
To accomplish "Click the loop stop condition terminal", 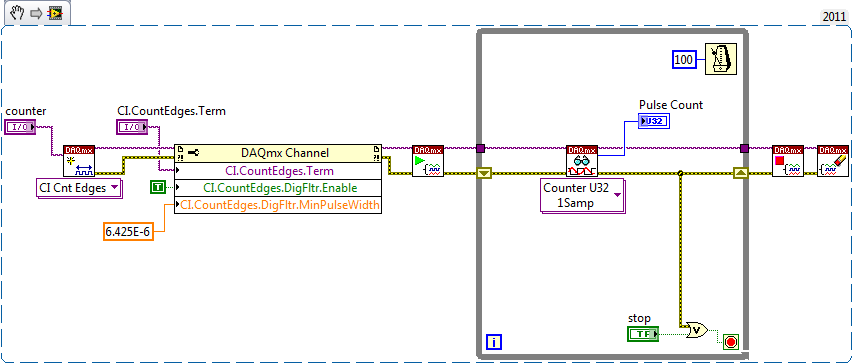I will [731, 341].
